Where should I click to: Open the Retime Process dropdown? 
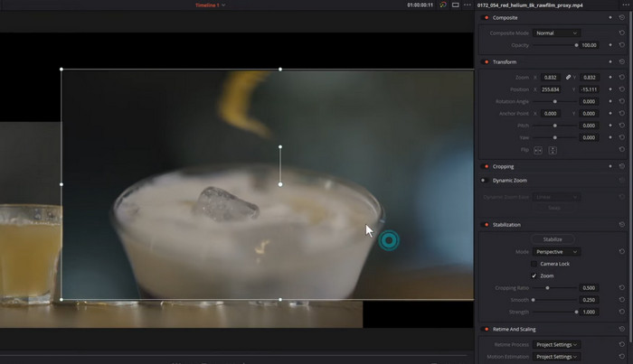click(x=556, y=345)
